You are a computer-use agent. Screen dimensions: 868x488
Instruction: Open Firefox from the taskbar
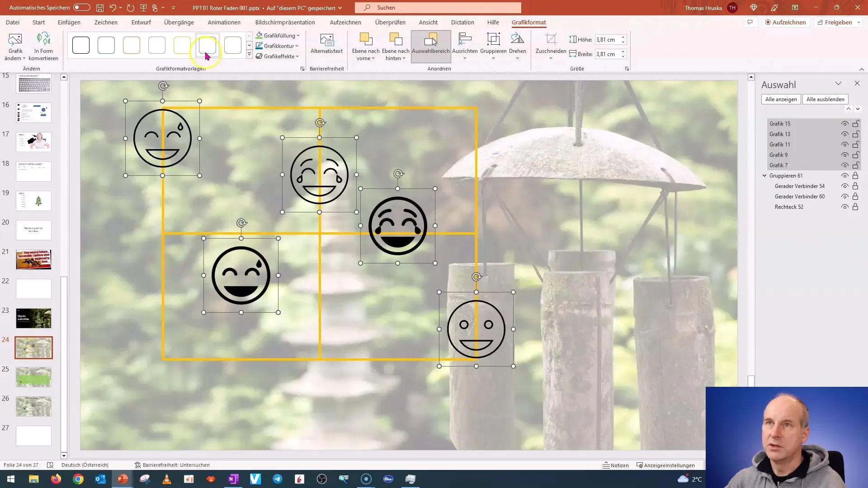click(56, 479)
